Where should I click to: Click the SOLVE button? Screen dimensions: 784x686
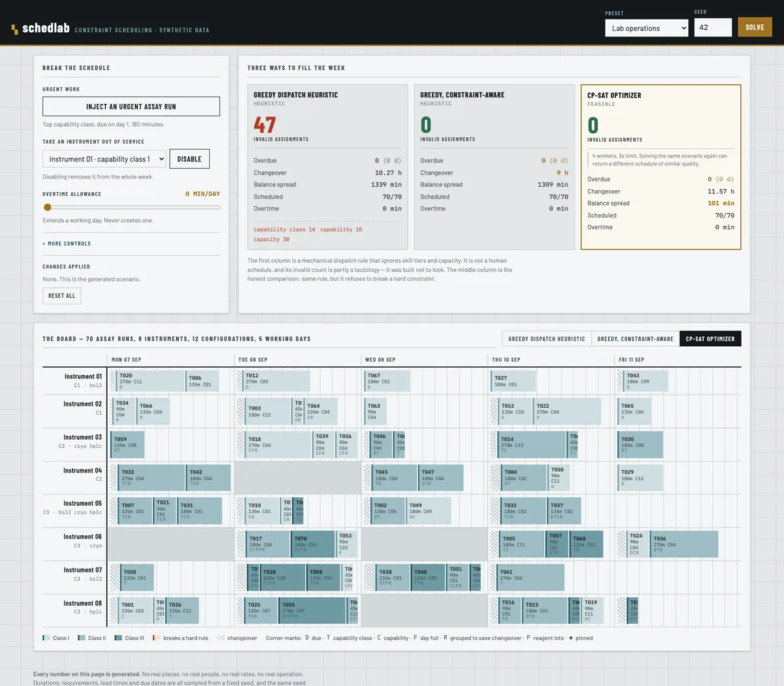(x=755, y=27)
